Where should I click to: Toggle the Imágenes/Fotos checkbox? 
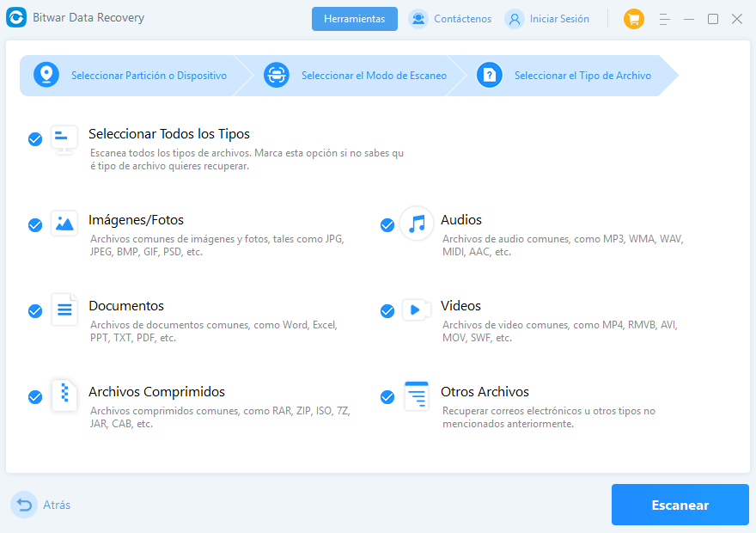35,225
